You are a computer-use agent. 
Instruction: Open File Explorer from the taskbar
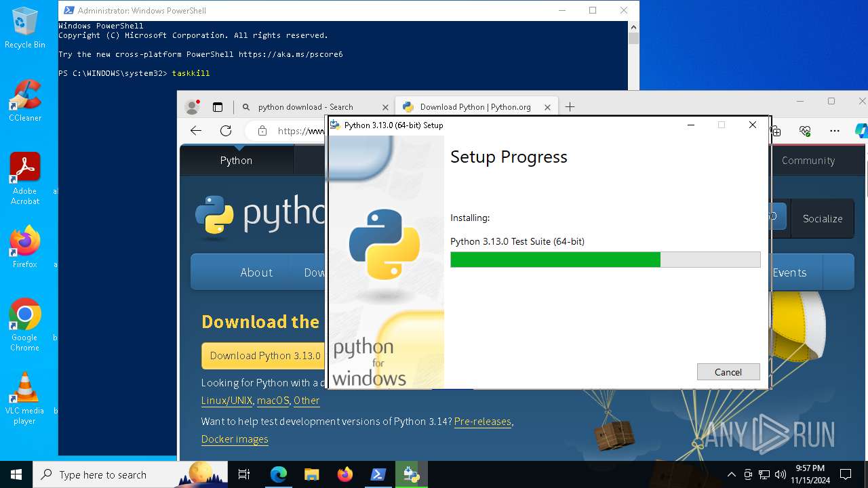coord(311,474)
